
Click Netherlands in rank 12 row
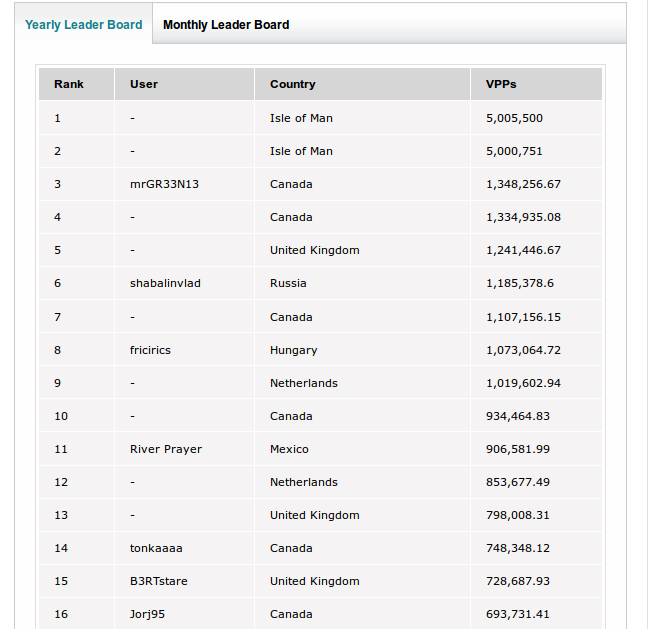pyautogui.click(x=304, y=482)
